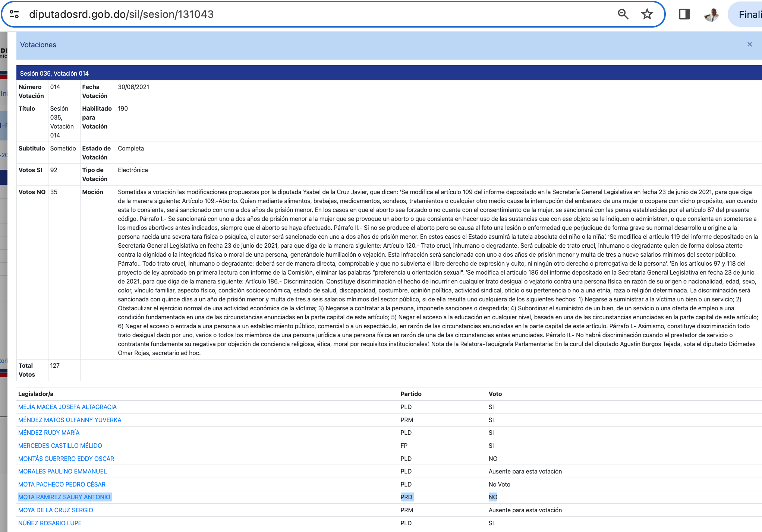762x532 pixels.
Task: Click the Votaciones dialog title
Action: click(38, 45)
